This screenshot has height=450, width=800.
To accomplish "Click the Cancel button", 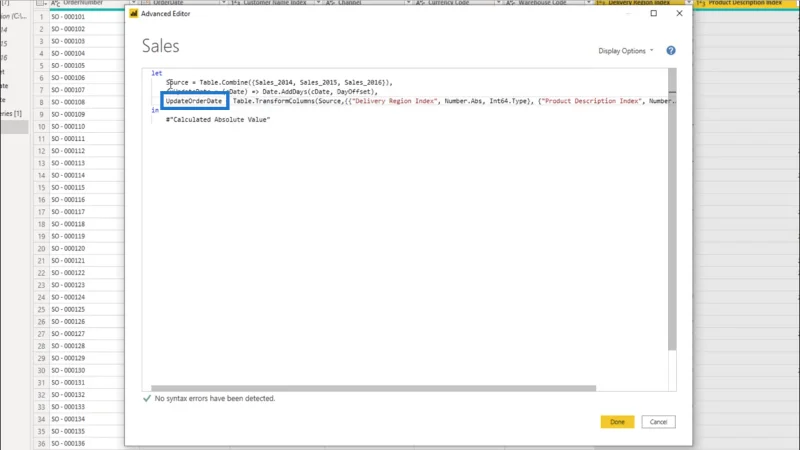I will 658,422.
